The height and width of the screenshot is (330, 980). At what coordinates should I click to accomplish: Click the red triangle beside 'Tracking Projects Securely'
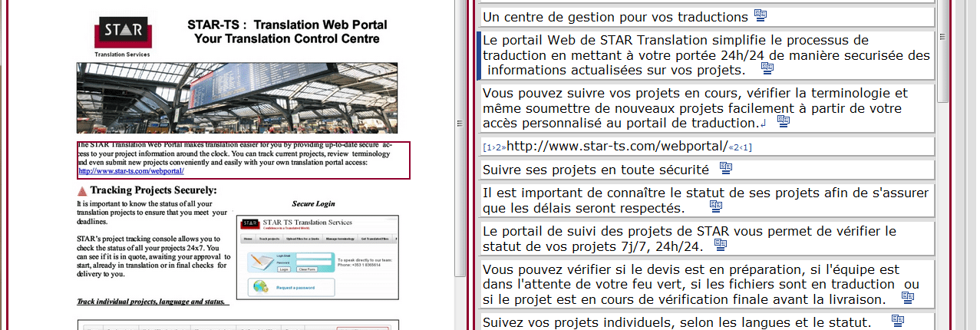[82, 191]
